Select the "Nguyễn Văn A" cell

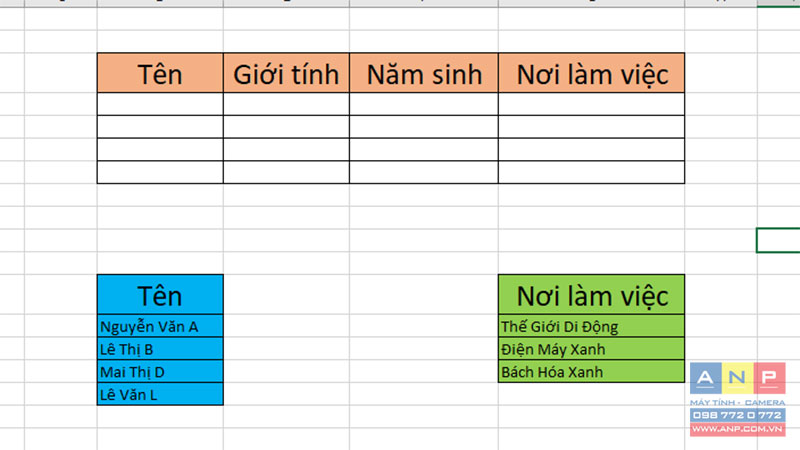(160, 326)
